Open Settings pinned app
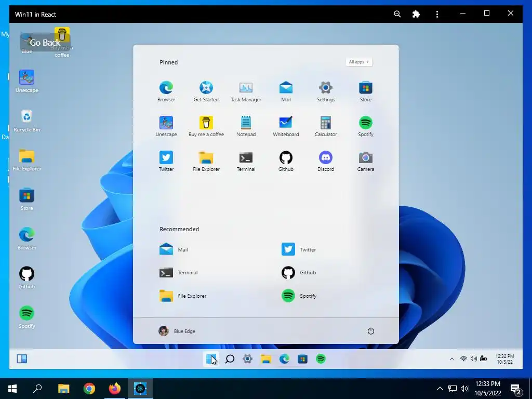This screenshot has height=399, width=532. tap(326, 91)
